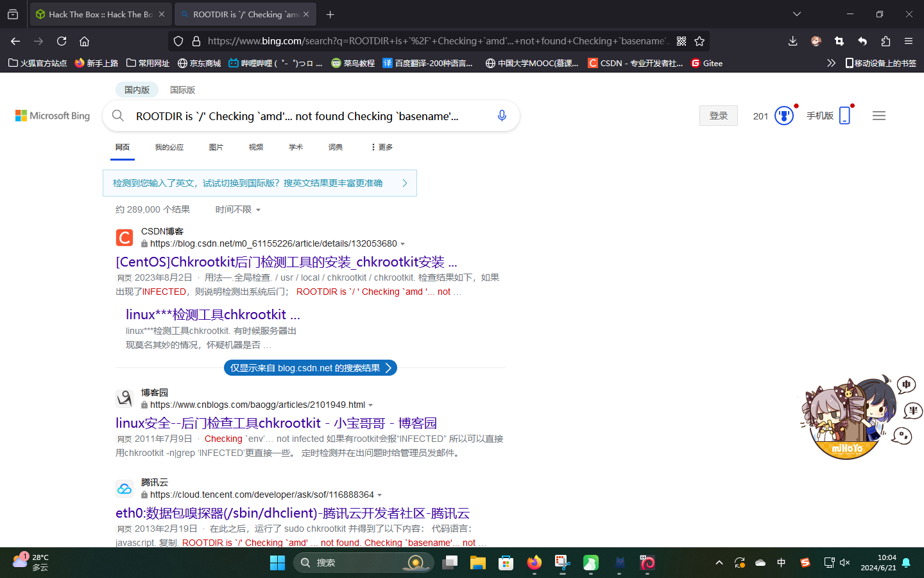Open the Firefox home page

[x=84, y=41]
